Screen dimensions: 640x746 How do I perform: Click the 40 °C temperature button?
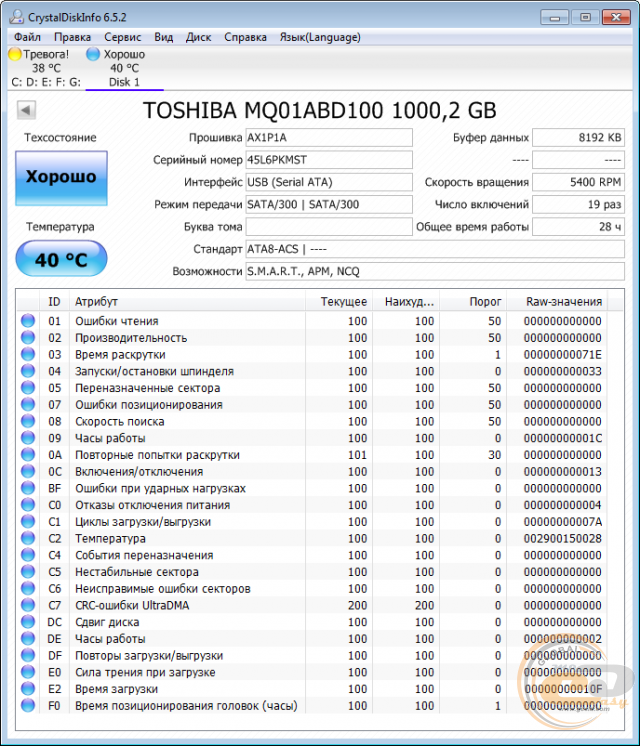pos(61,258)
